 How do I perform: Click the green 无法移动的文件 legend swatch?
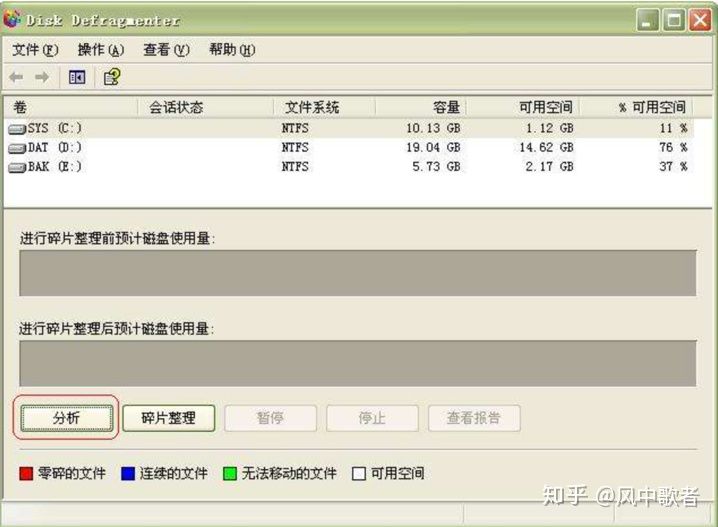(229, 473)
